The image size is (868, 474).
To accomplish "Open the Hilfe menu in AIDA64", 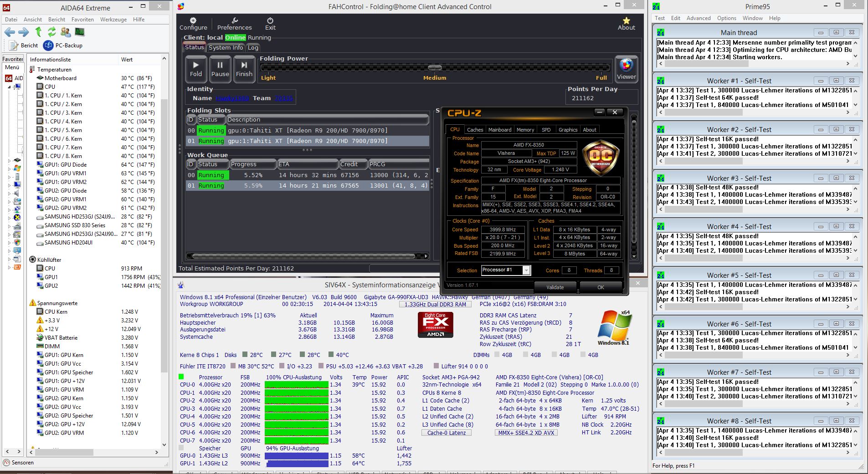I will coord(139,20).
